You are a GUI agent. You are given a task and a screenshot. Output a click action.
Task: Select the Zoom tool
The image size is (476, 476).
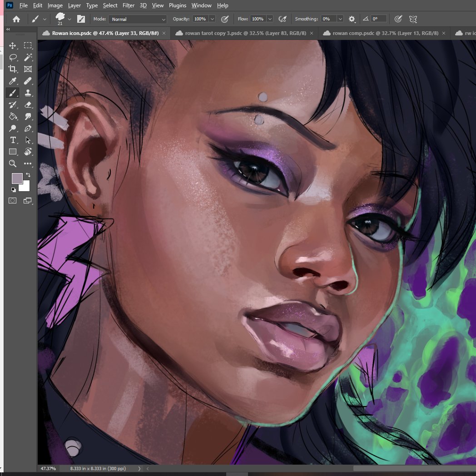point(12,164)
